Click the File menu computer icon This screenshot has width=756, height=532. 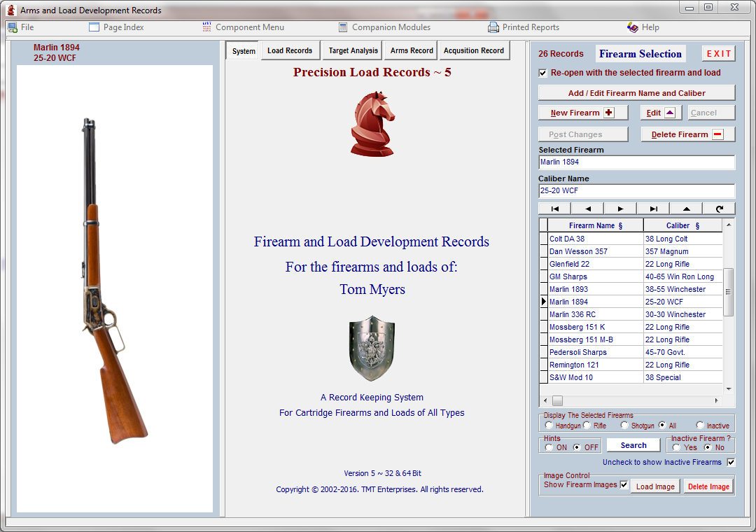[x=13, y=27]
